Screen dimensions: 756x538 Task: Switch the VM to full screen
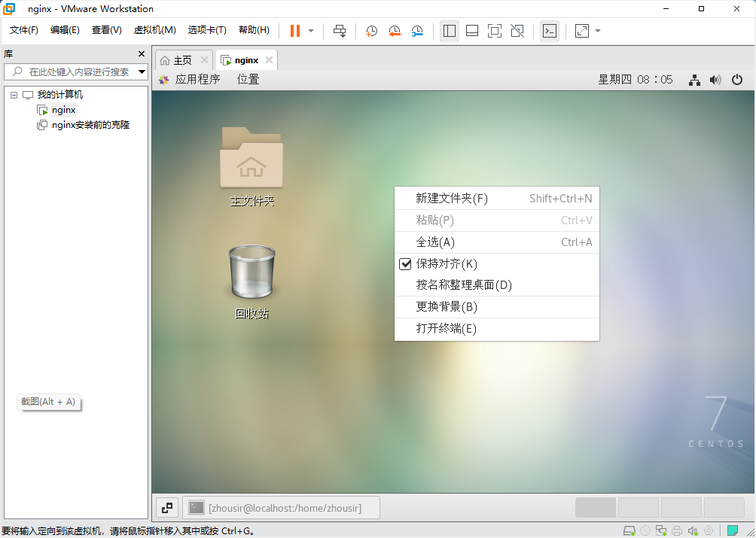click(494, 31)
